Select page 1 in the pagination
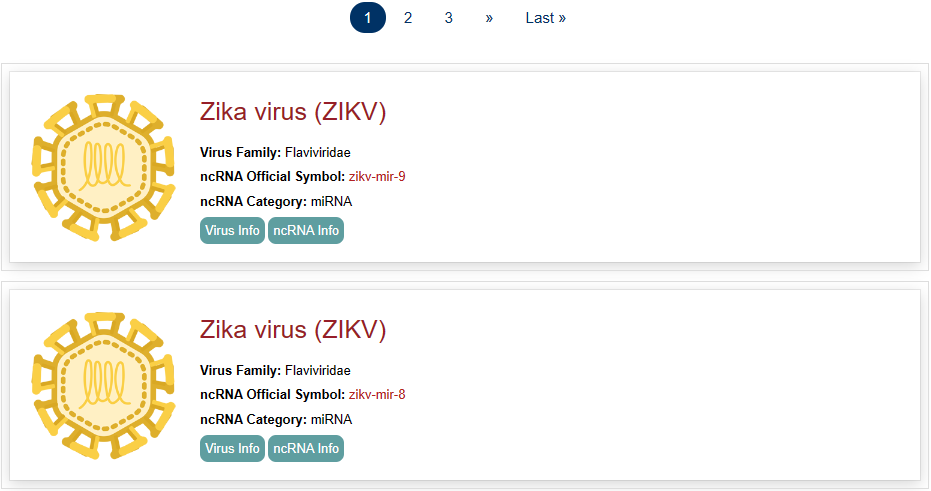Viewport: 931px width, 491px height. (x=368, y=18)
